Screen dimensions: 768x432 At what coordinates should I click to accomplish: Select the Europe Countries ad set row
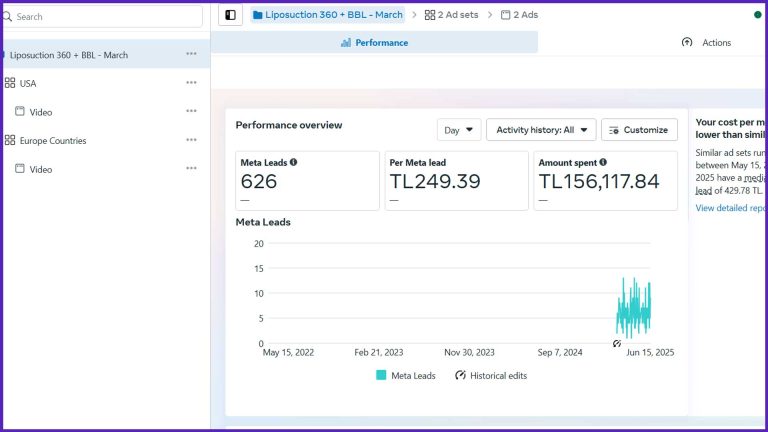coord(106,141)
